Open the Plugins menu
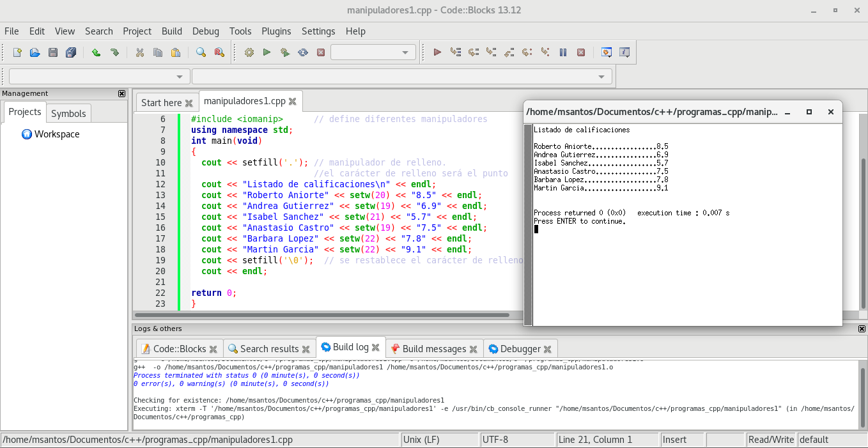 pos(276,31)
